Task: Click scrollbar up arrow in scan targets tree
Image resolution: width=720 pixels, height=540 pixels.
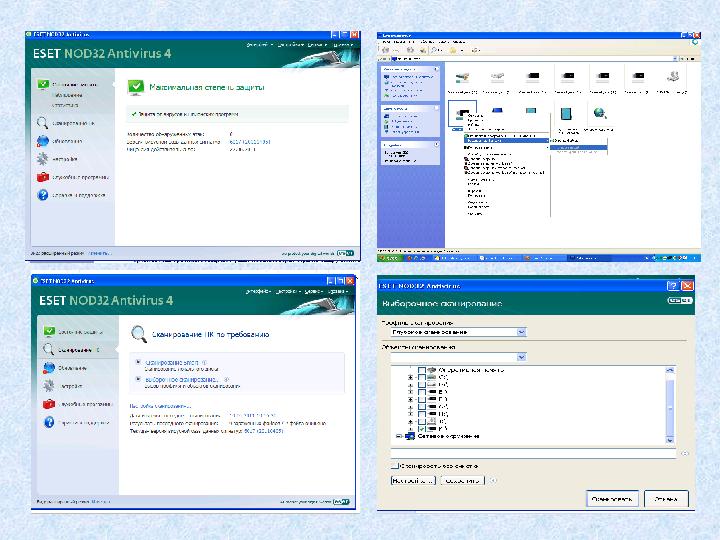Action: click(670, 370)
